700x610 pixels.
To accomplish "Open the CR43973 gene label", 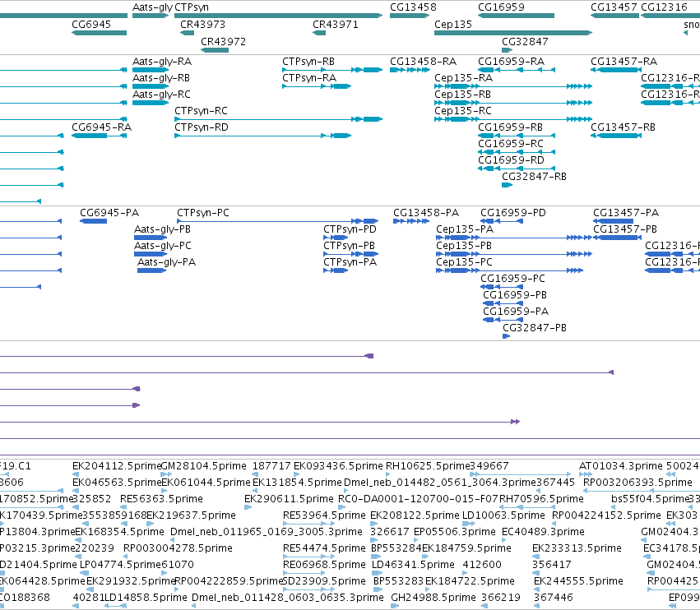I will (202, 24).
